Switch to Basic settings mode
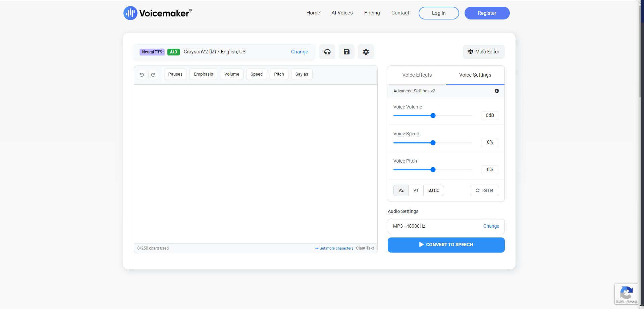The height and width of the screenshot is (309, 644). [x=433, y=190]
